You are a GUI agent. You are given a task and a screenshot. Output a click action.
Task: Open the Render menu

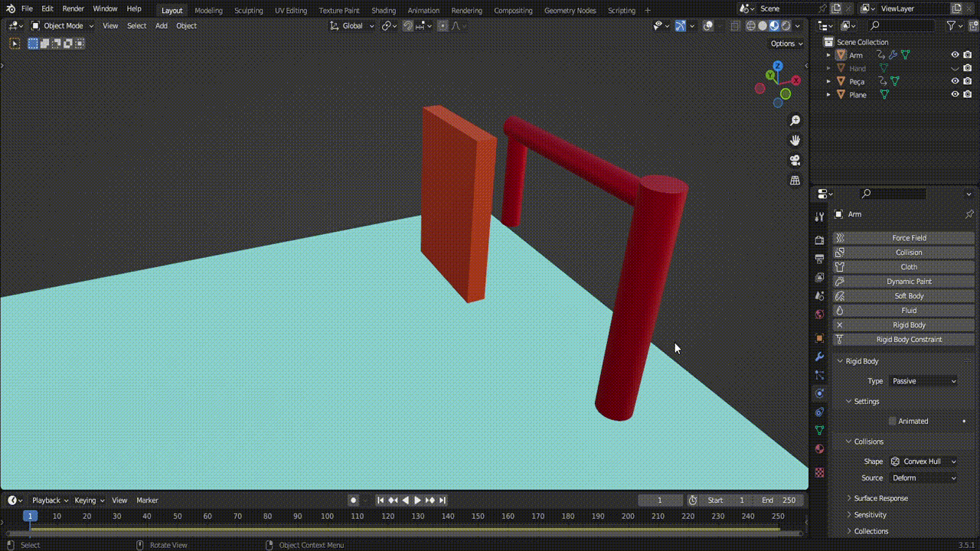point(73,8)
